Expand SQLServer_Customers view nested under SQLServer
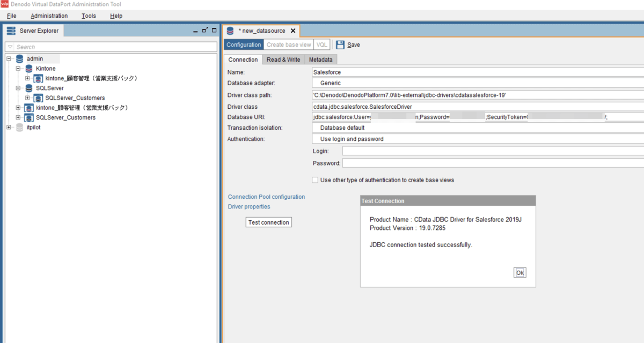 click(27, 98)
